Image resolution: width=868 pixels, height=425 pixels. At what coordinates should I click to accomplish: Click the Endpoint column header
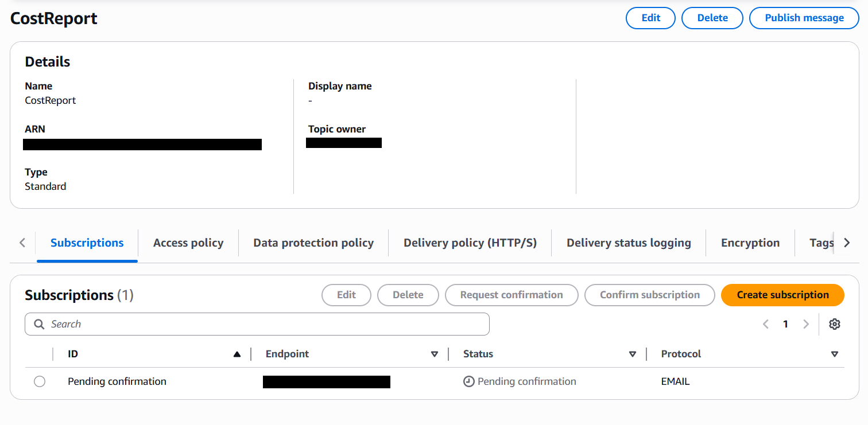tap(287, 354)
